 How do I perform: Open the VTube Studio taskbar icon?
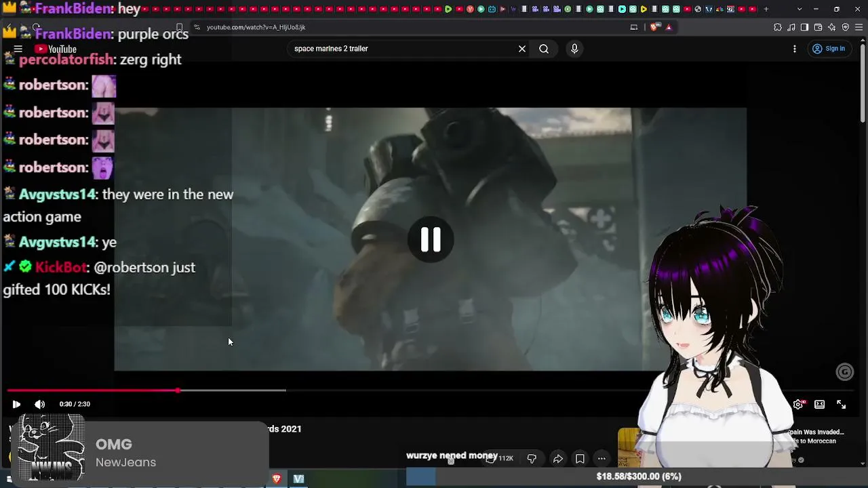298,479
